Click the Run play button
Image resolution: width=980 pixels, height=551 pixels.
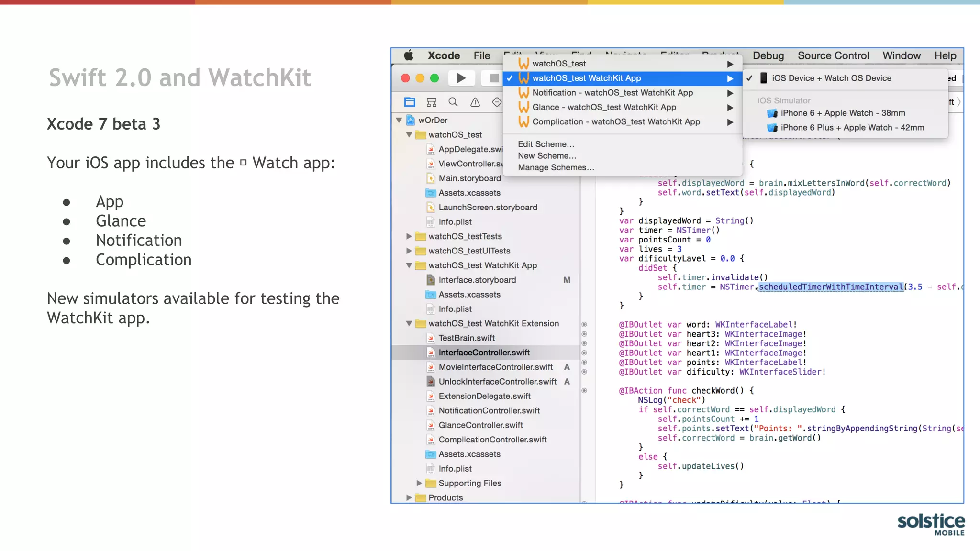click(x=461, y=78)
